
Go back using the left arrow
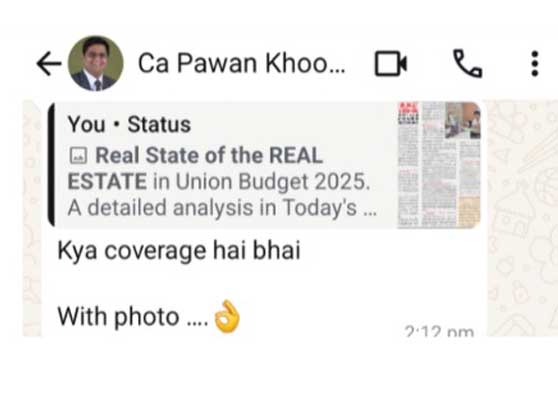49,64
